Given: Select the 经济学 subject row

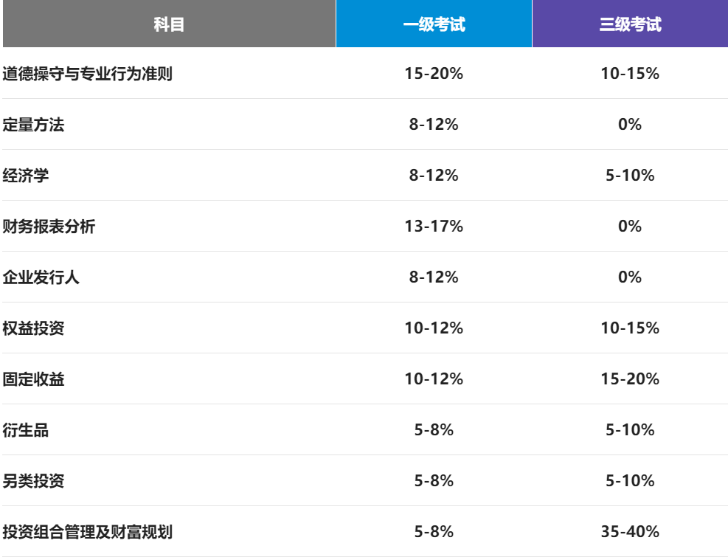Looking at the screenshot, I should [26, 176].
